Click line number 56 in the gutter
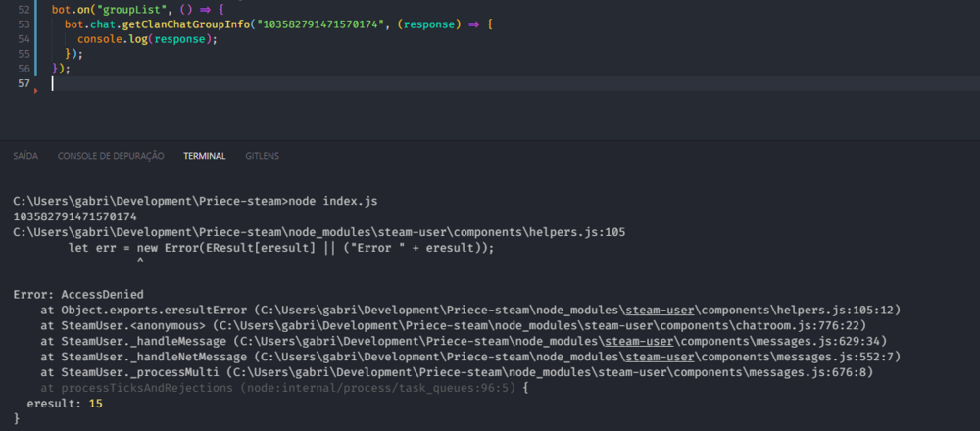Viewport: 980px width, 431px height. [x=24, y=69]
